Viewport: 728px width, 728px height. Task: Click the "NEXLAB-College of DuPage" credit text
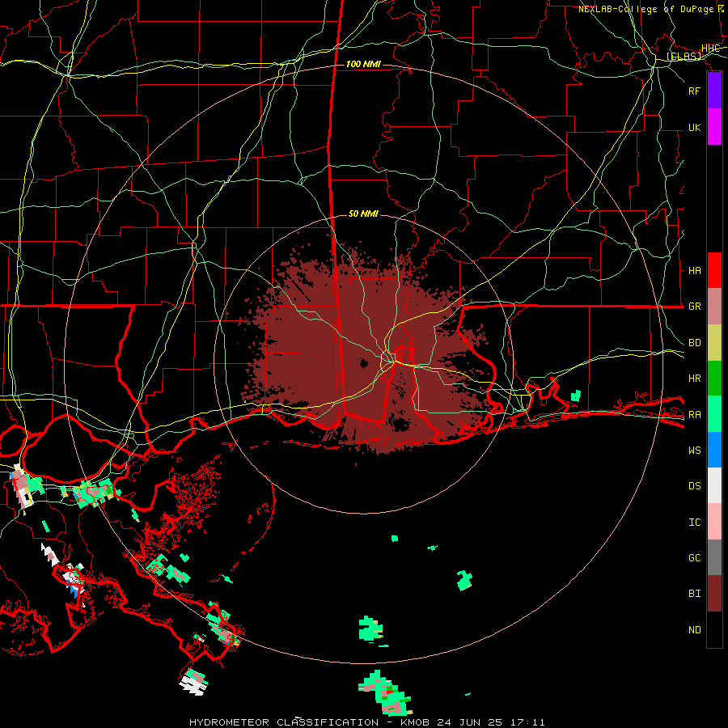[645, 9]
